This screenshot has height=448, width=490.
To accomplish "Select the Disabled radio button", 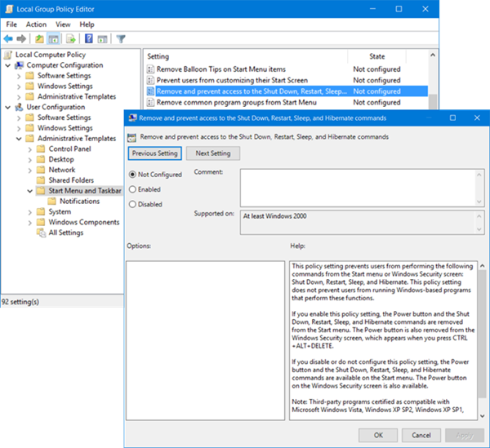I will point(132,204).
